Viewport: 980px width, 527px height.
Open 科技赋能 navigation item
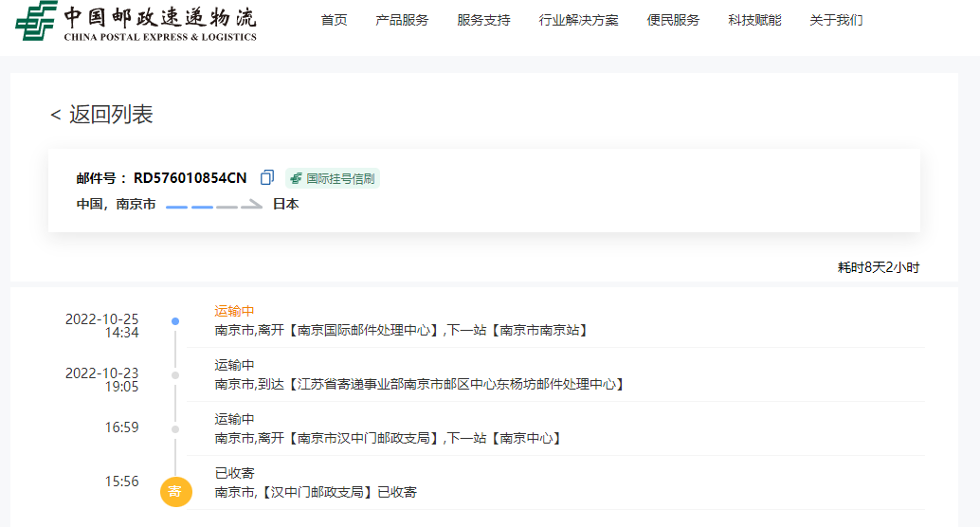coord(754,20)
